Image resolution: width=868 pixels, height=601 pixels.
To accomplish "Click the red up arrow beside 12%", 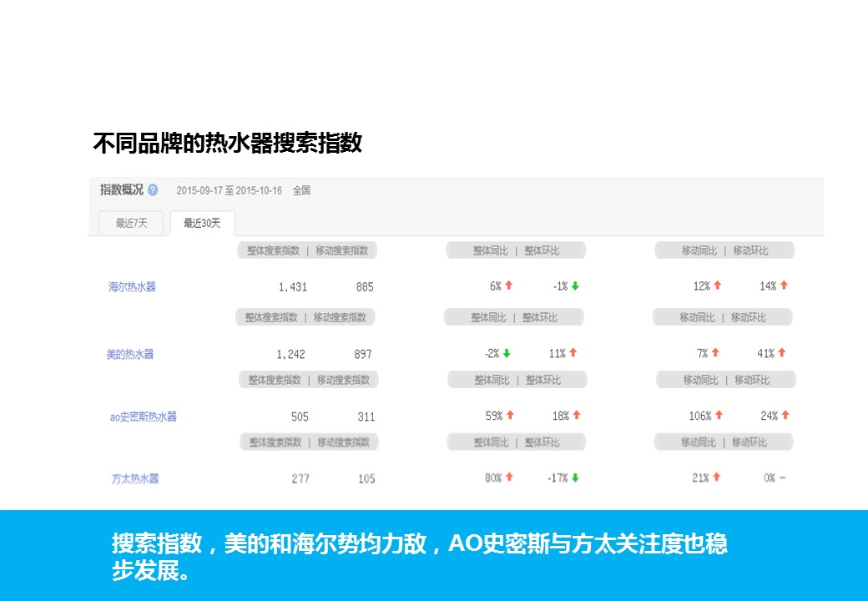I will tap(718, 285).
